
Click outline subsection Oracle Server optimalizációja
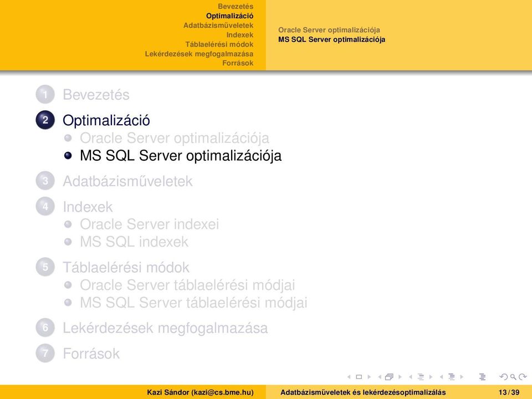pos(175,138)
